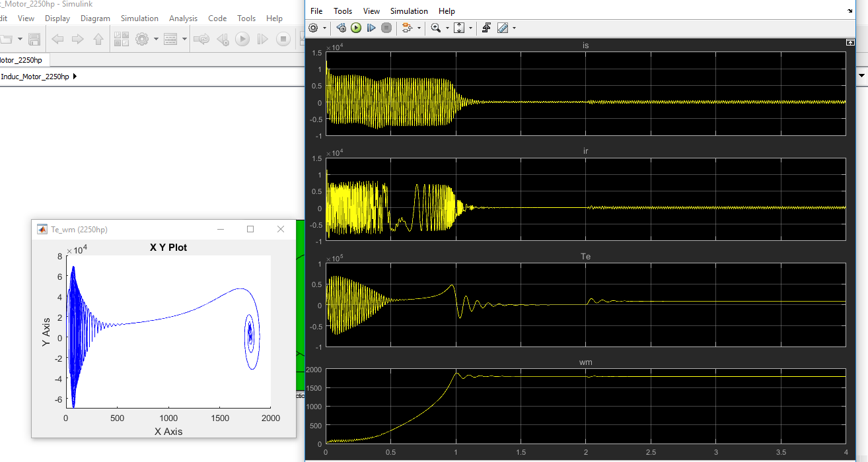Open cursor measurements dropdown arrow in scope
The width and height of the screenshot is (868, 462).
(514, 28)
